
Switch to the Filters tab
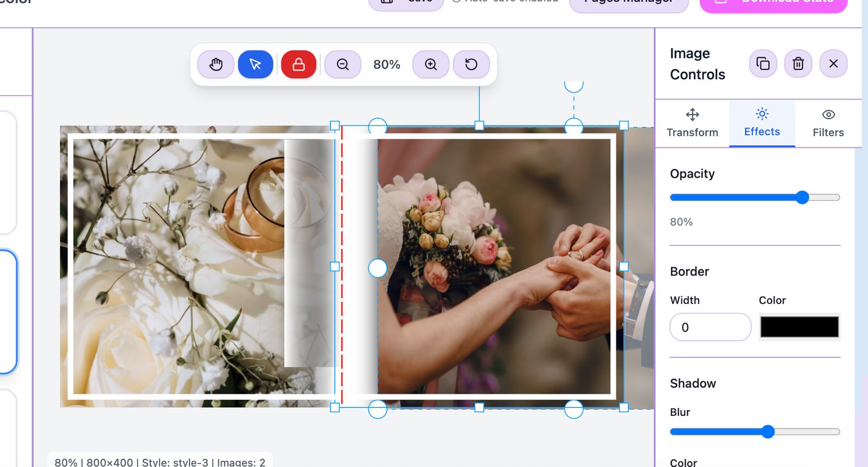click(x=828, y=123)
